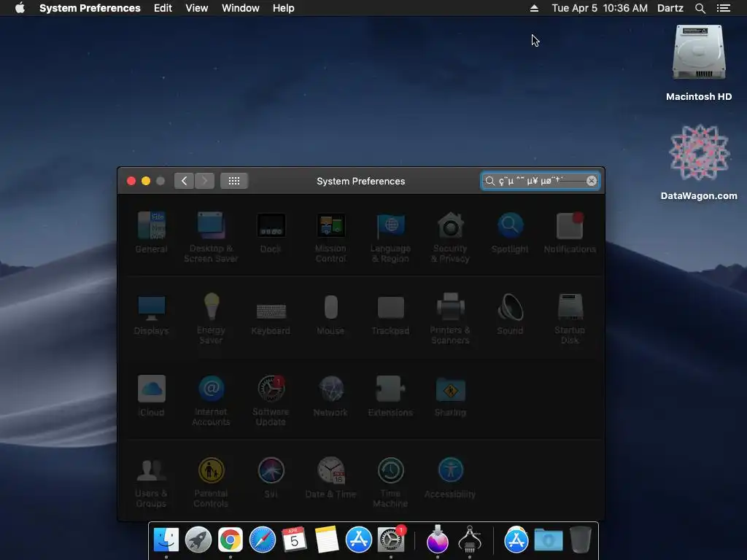The height and width of the screenshot is (560, 747).
Task: Open the Dock preference pane
Action: 271,232
